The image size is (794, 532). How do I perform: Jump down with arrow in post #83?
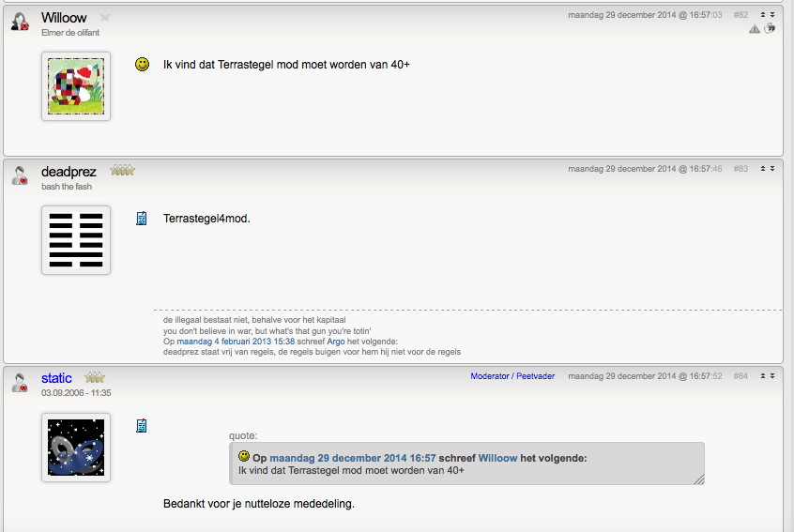coord(772,169)
